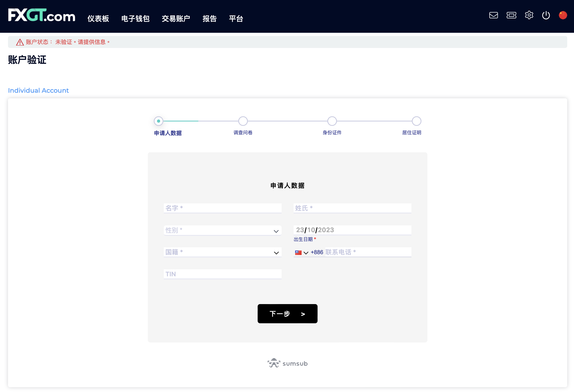Click the Individual Account link

38,90
